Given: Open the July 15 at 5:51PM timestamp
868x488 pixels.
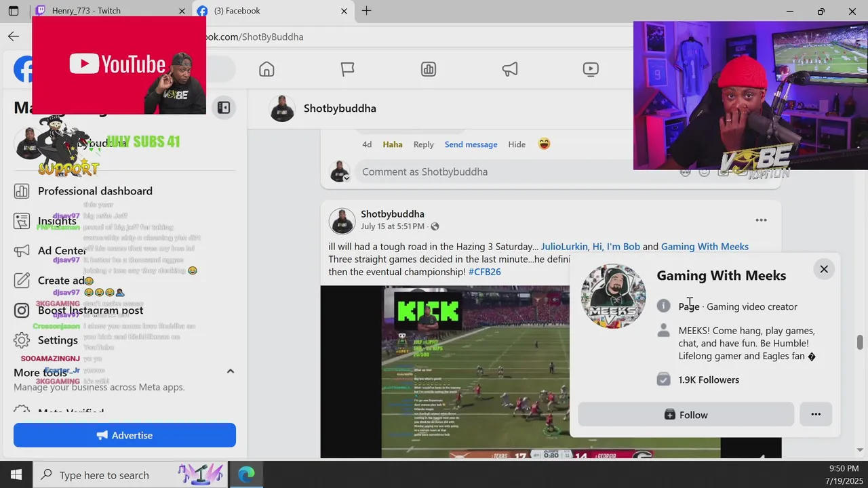Looking at the screenshot, I should pos(393,226).
